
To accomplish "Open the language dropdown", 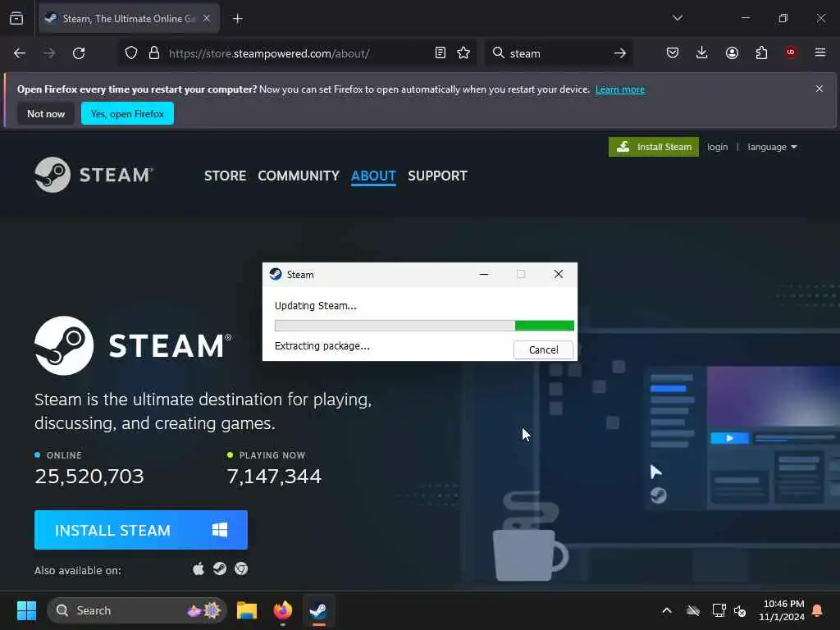I will 772,147.
